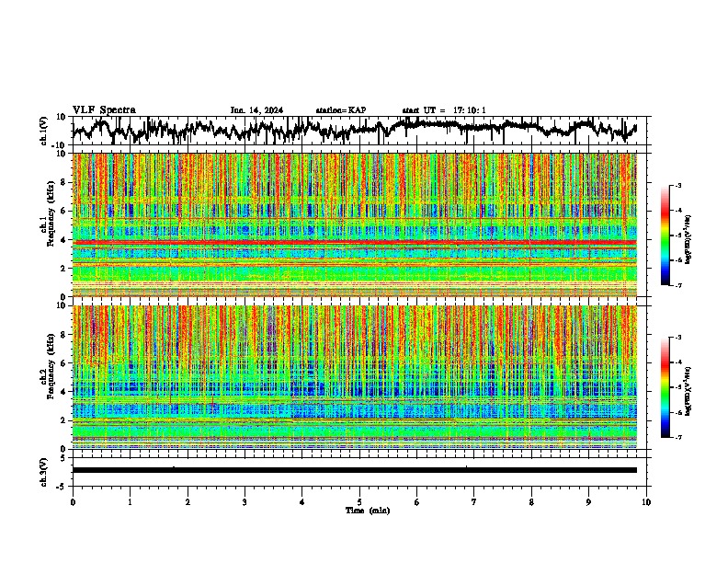The width and height of the screenshot is (728, 563).
Task: Click the ch.1 color scale log(PSD) unit label
Action: [x=688, y=239]
